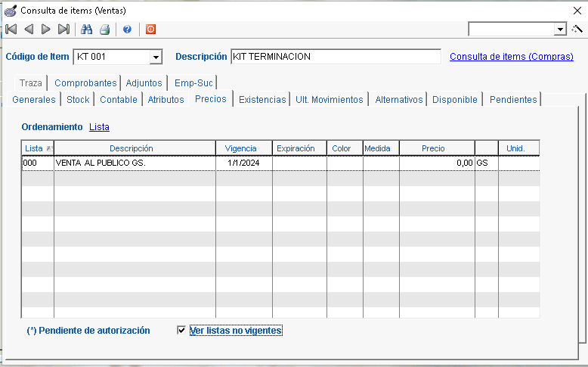Click the red exit power icon
Viewport: 588px width, 367px height.
pos(150,30)
